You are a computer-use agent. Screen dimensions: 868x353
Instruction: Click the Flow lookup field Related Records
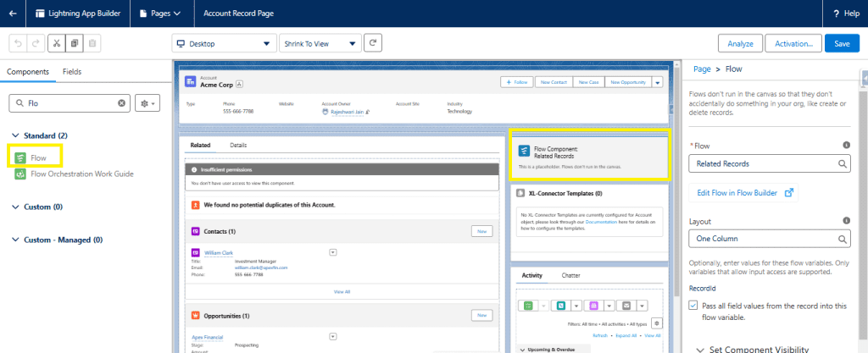(x=770, y=163)
